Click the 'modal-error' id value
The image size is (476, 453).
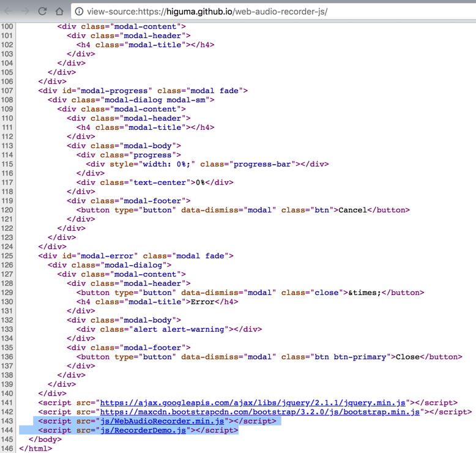pyautogui.click(x=107, y=256)
